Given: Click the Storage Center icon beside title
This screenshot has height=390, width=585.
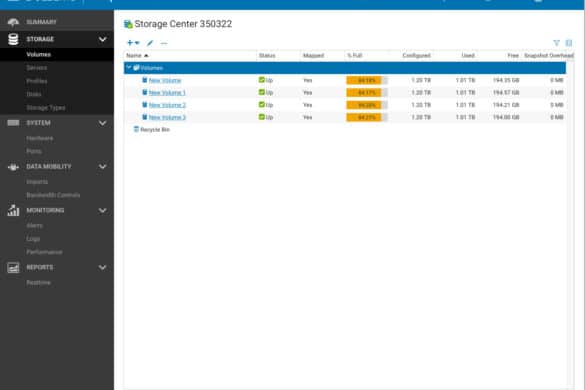Looking at the screenshot, I should click(x=128, y=25).
